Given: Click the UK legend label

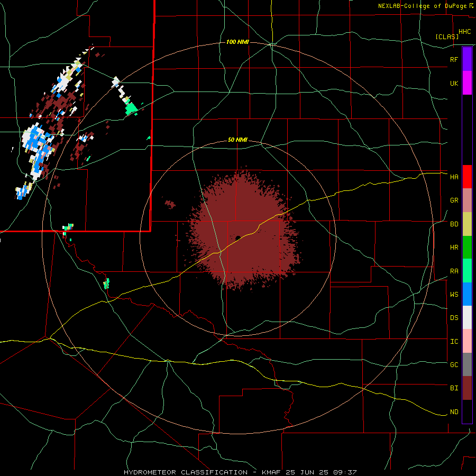Looking at the screenshot, I should click(x=454, y=83).
